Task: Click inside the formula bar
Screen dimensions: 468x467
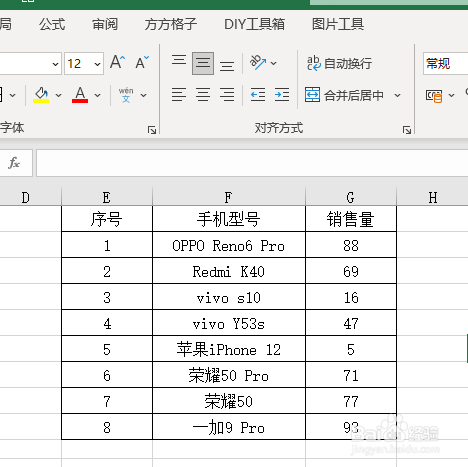Action: (252, 163)
